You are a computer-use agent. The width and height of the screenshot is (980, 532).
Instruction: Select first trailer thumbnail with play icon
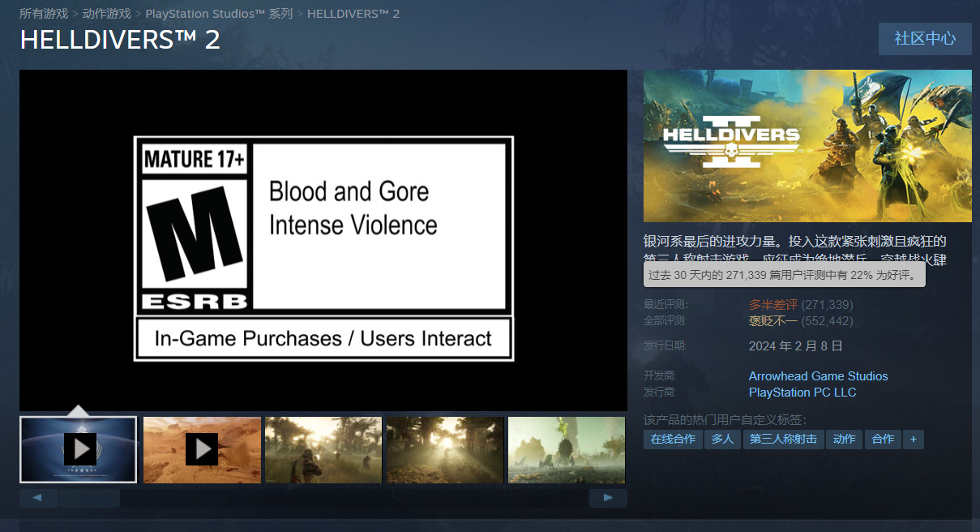pyautogui.click(x=79, y=449)
